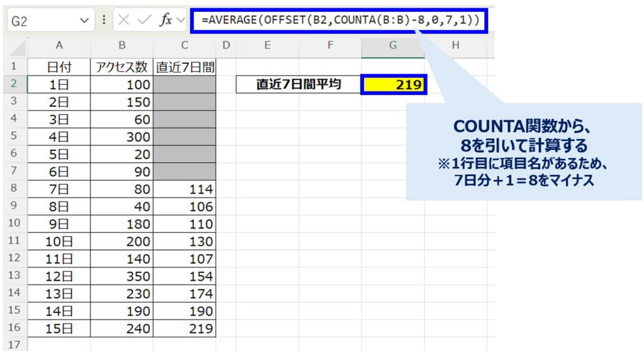Click the access count cell 40

(122, 206)
